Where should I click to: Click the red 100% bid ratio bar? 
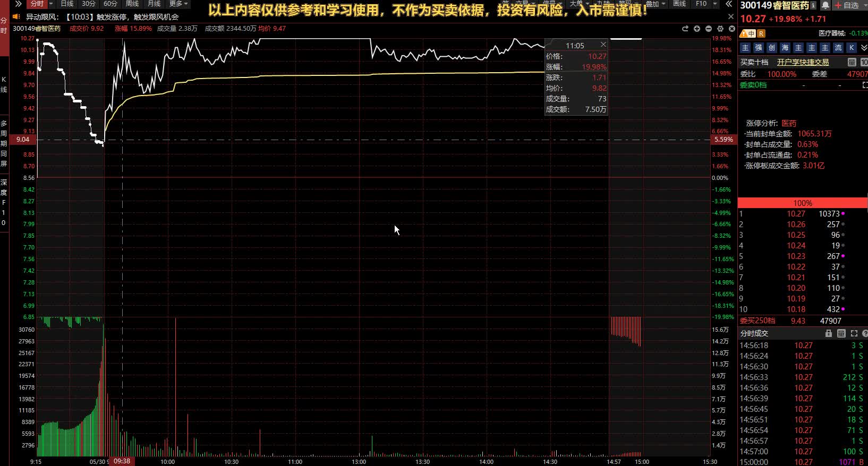coord(803,203)
